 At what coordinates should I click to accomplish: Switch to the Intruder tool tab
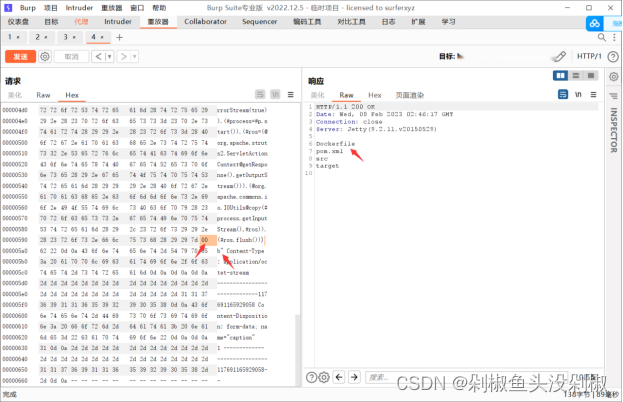pyautogui.click(x=118, y=21)
